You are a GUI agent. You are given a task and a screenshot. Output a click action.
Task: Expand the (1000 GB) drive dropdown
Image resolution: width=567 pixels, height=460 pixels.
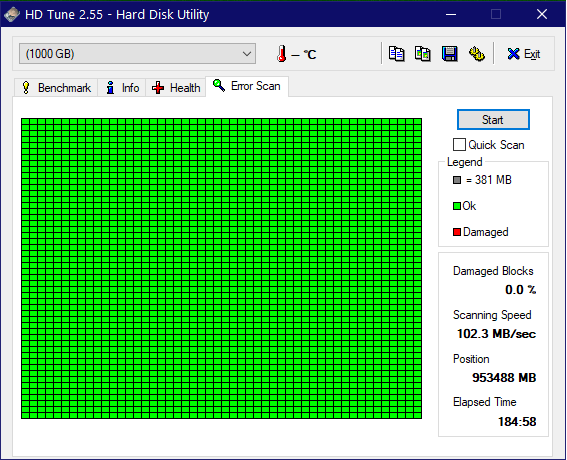click(137, 54)
